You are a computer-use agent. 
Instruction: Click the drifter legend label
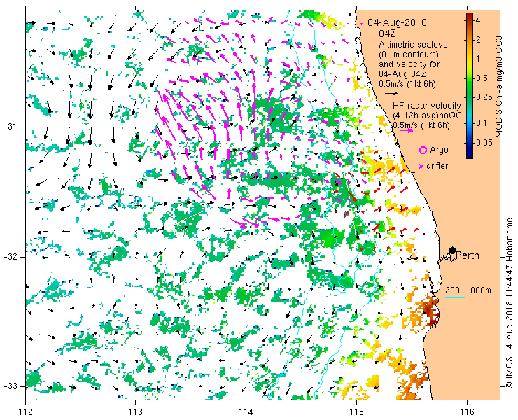[x=437, y=166]
